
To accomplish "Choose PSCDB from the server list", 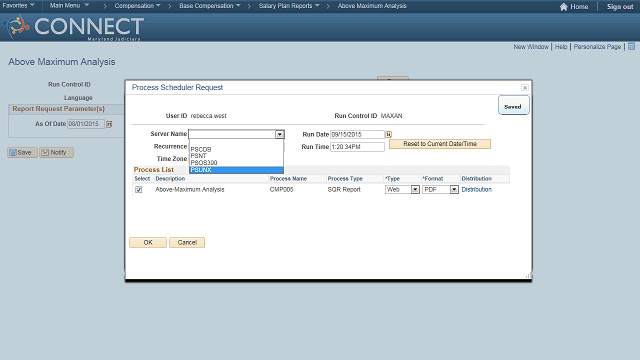I will click(x=236, y=149).
